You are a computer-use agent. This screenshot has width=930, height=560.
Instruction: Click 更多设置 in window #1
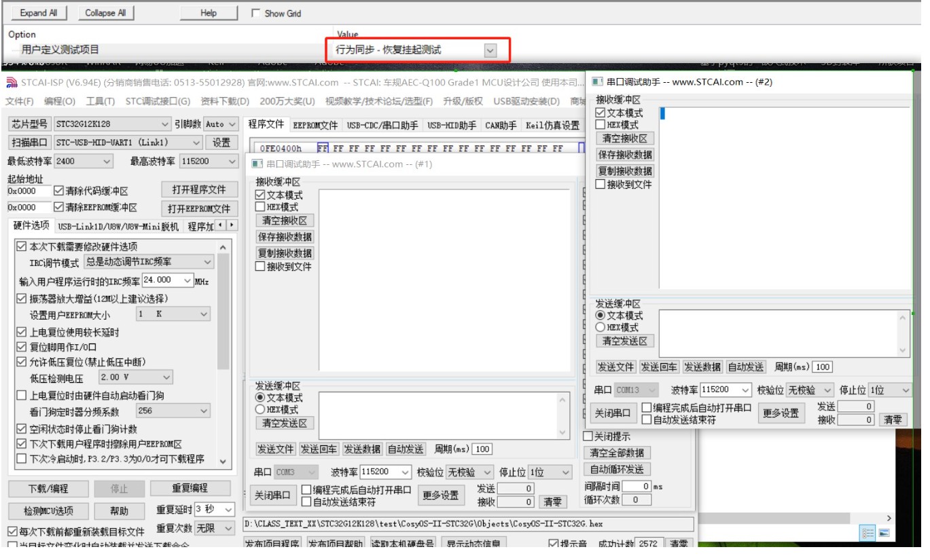click(x=441, y=496)
